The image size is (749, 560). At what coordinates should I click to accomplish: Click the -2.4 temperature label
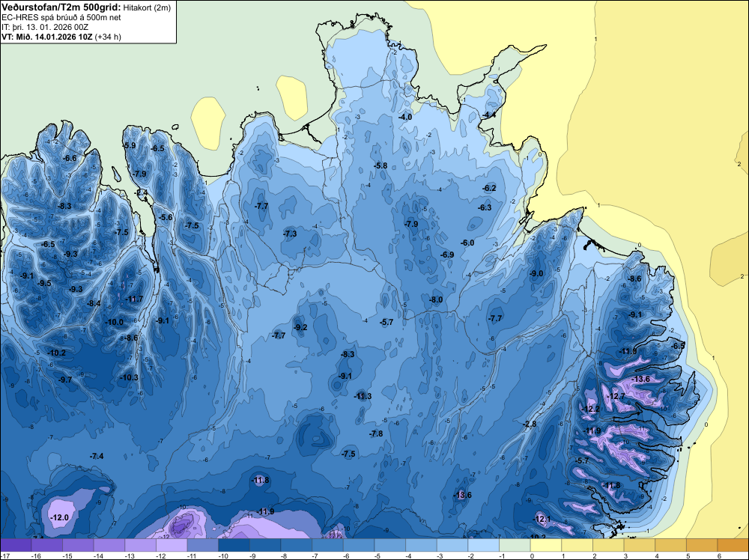coord(141,193)
